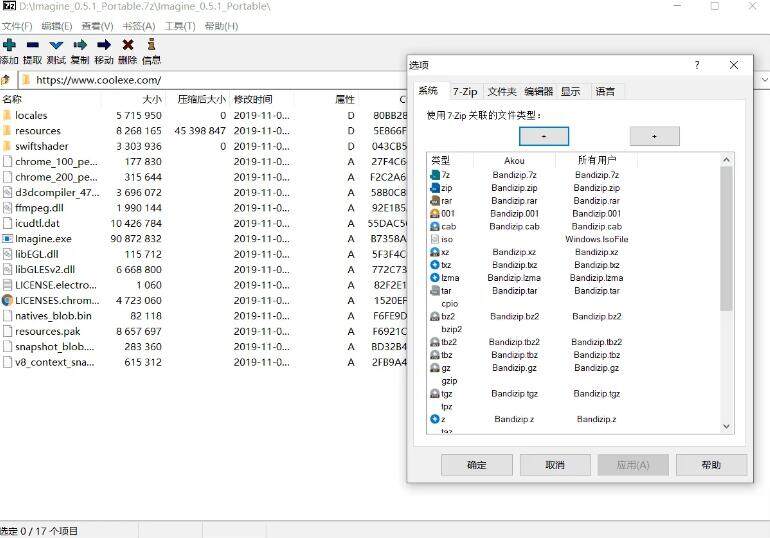This screenshot has width=770, height=538.
Task: Click the 001 file type icon
Action: click(x=435, y=213)
